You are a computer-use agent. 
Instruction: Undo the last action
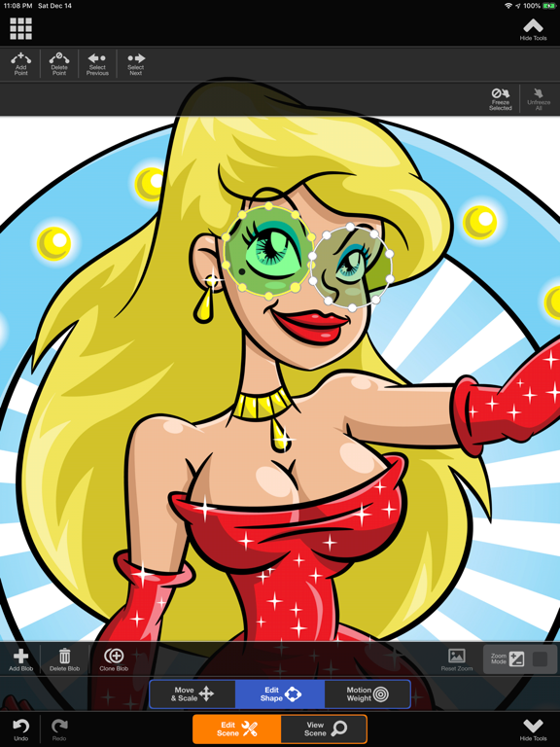21,729
